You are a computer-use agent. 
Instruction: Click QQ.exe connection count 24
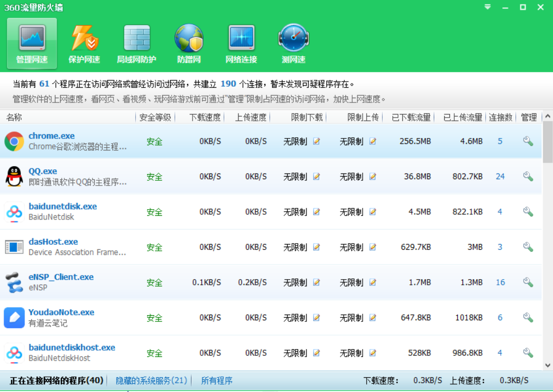click(x=500, y=177)
